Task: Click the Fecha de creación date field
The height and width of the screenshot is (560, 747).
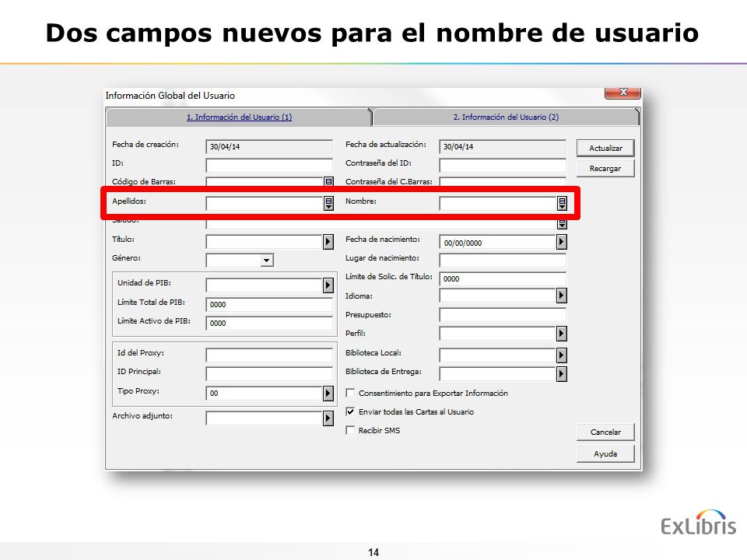Action: 269,147
